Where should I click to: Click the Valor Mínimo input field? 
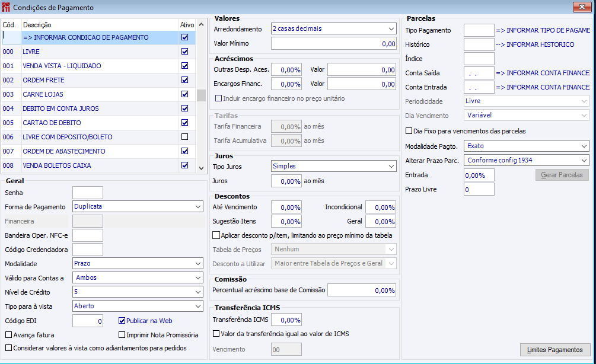333,43
